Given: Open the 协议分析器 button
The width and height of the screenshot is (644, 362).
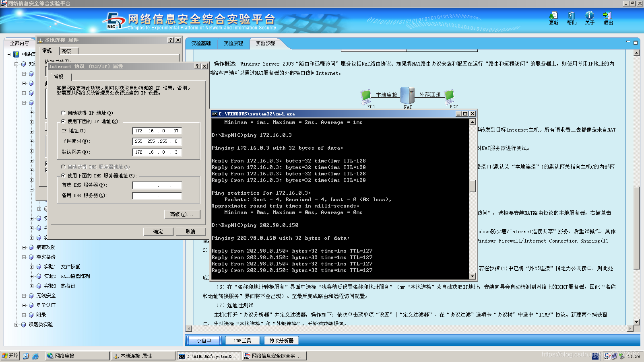Looking at the screenshot, I should point(281,341).
